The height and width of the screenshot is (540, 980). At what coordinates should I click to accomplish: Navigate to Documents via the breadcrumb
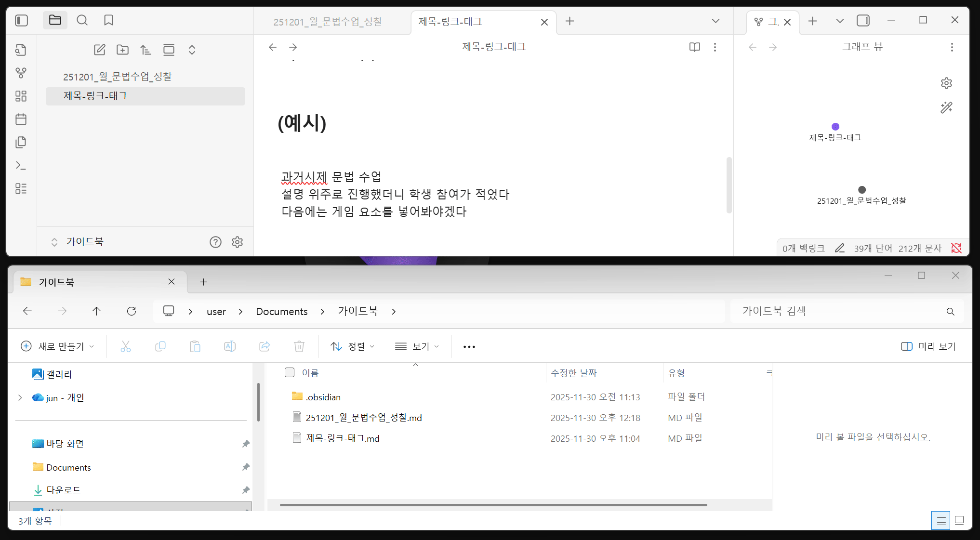tap(281, 311)
